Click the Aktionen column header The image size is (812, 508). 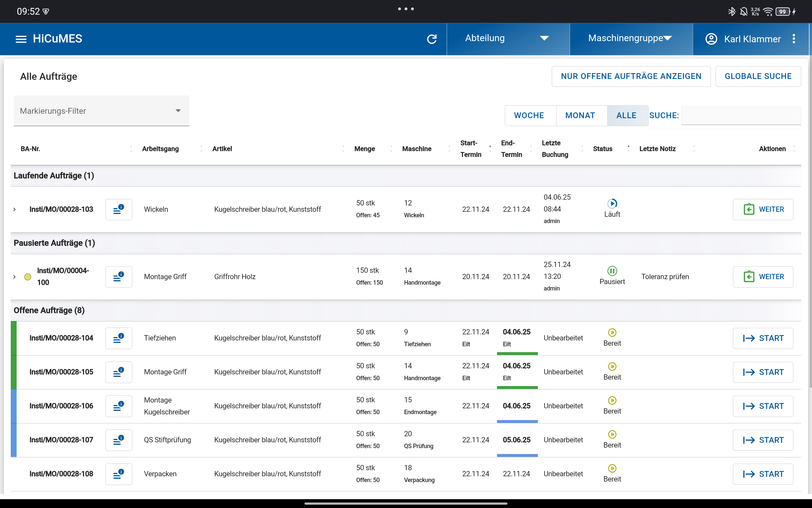(x=772, y=149)
